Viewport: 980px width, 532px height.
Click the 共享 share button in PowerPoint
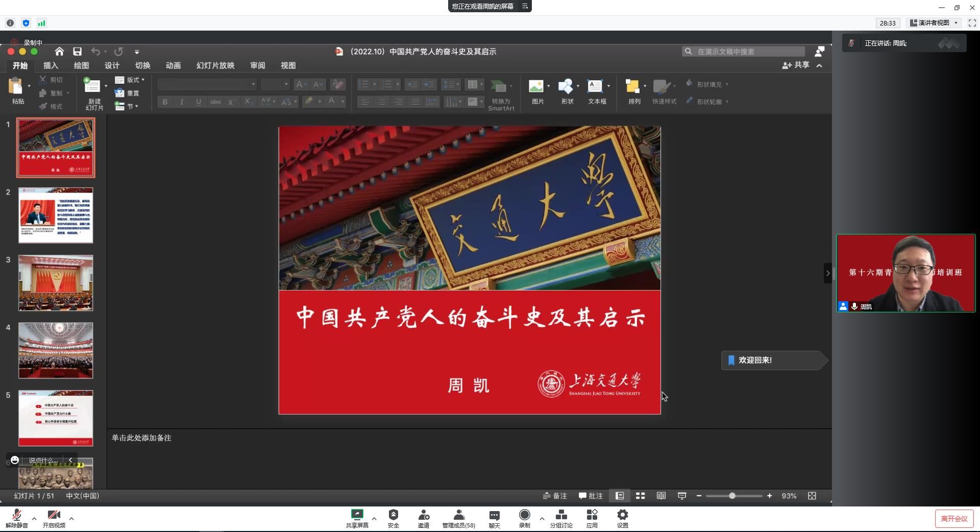pos(796,65)
